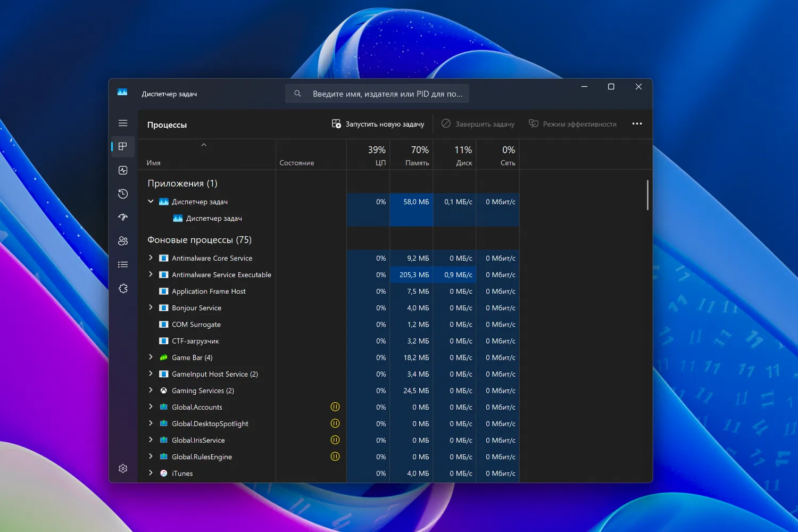Click the iTunes process icon

[164, 473]
